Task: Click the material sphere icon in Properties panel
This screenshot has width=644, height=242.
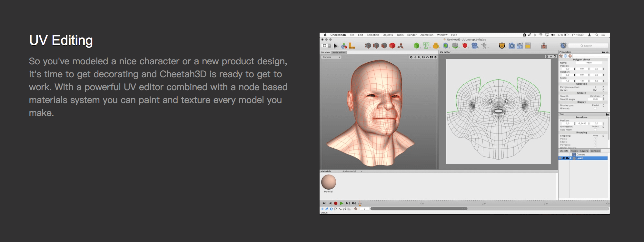Action: [x=570, y=56]
